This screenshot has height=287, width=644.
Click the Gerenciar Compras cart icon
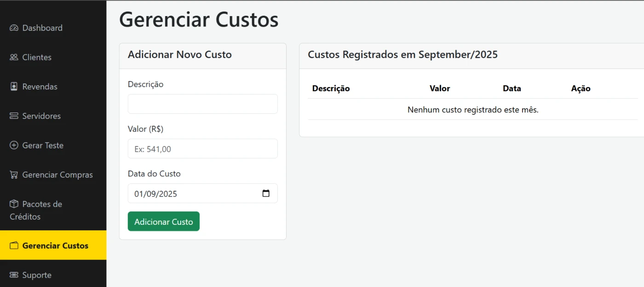coord(14,175)
